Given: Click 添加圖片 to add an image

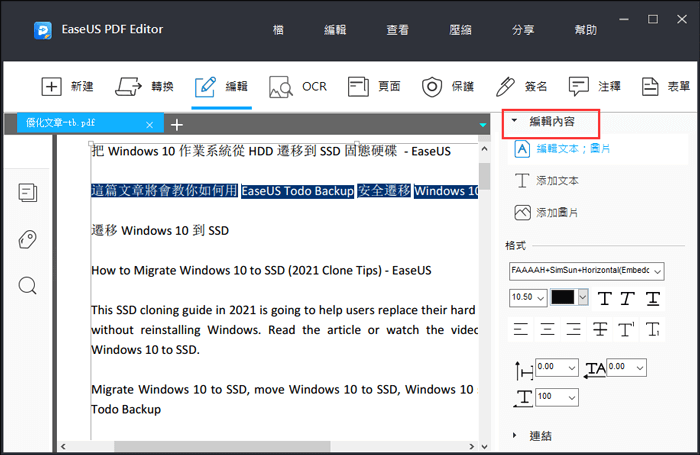Looking at the screenshot, I should point(557,213).
